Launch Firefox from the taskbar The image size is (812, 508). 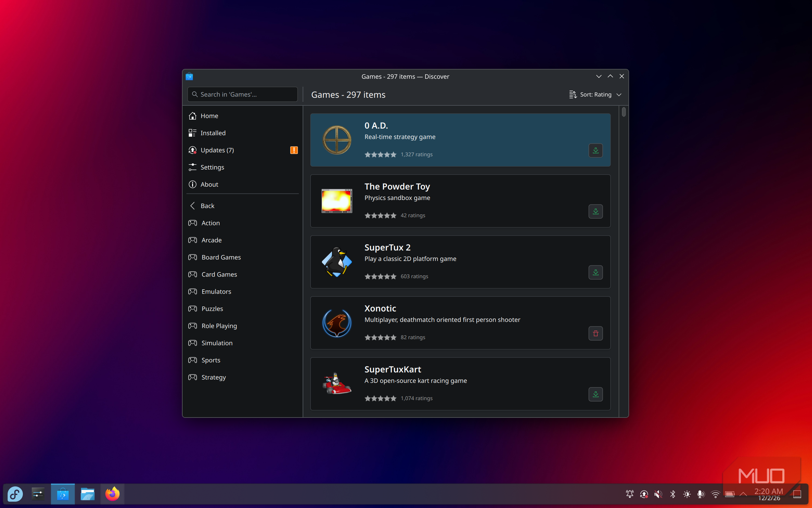tap(112, 494)
